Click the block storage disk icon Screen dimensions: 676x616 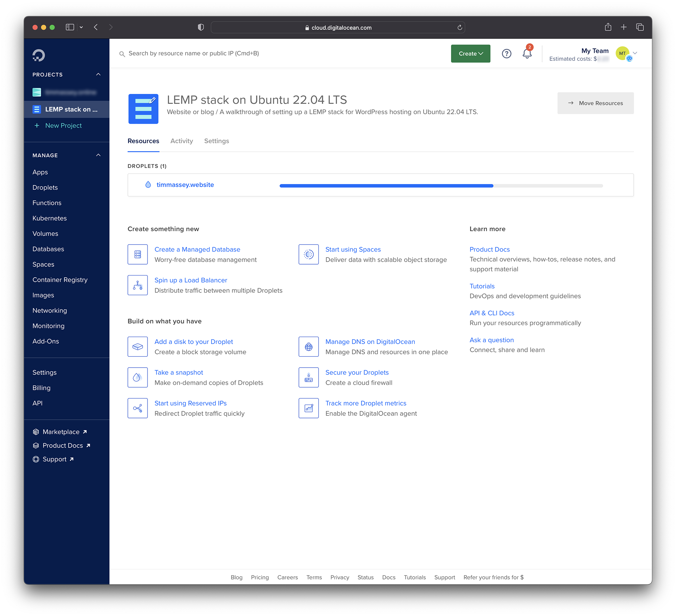[138, 347]
